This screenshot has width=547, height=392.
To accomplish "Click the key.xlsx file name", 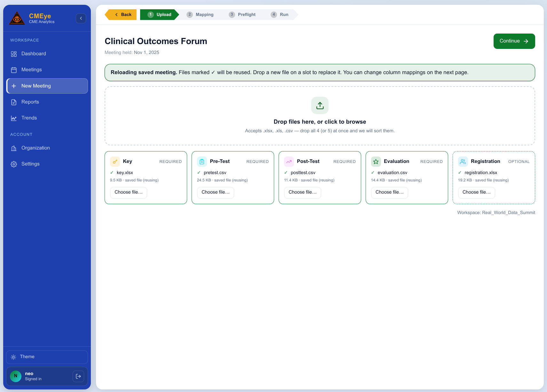I will [125, 173].
